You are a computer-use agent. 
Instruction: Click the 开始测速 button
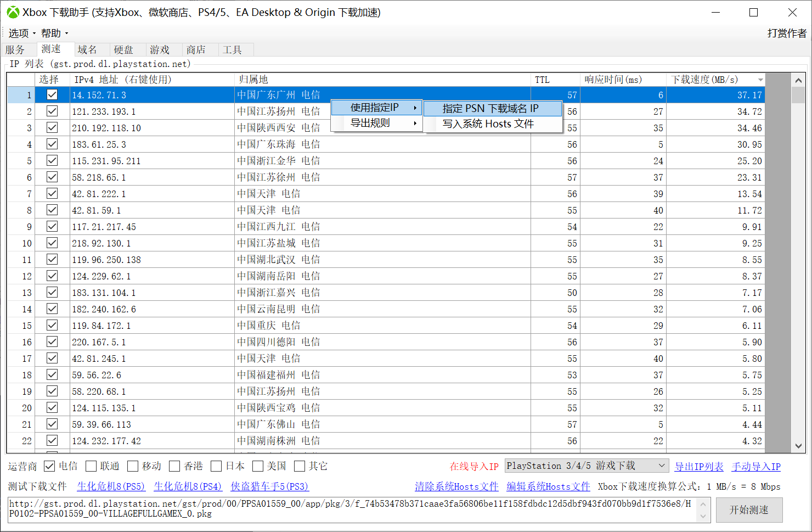[x=749, y=510]
